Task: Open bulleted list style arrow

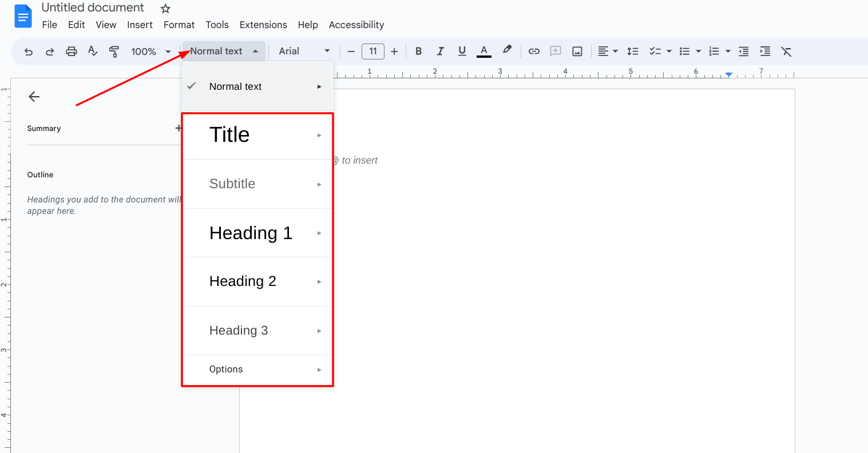Action: (698, 51)
